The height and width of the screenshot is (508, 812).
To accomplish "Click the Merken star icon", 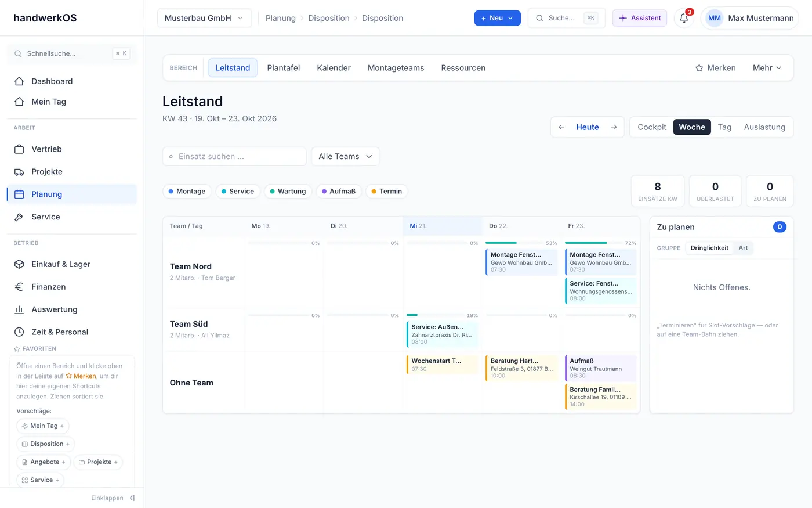I will point(699,68).
